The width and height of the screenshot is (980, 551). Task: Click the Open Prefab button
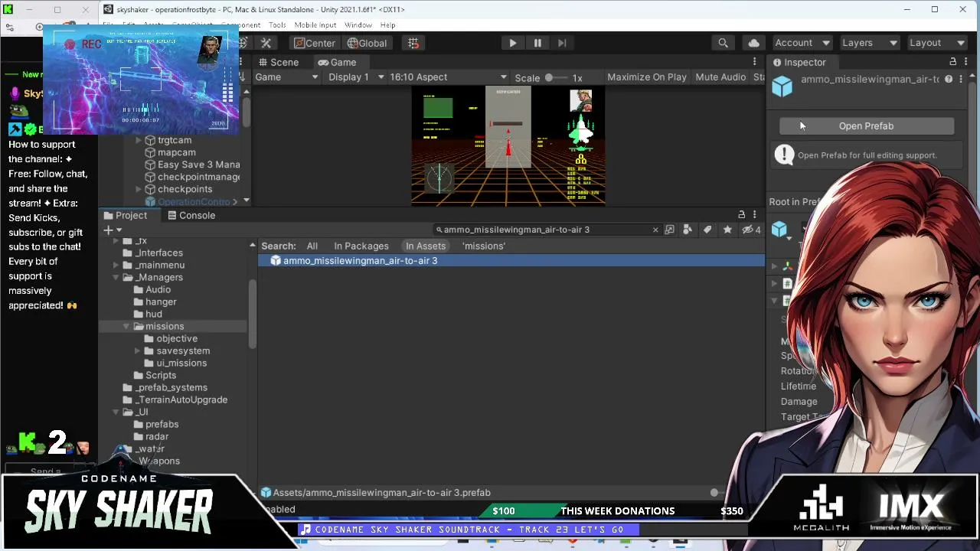[x=866, y=126]
